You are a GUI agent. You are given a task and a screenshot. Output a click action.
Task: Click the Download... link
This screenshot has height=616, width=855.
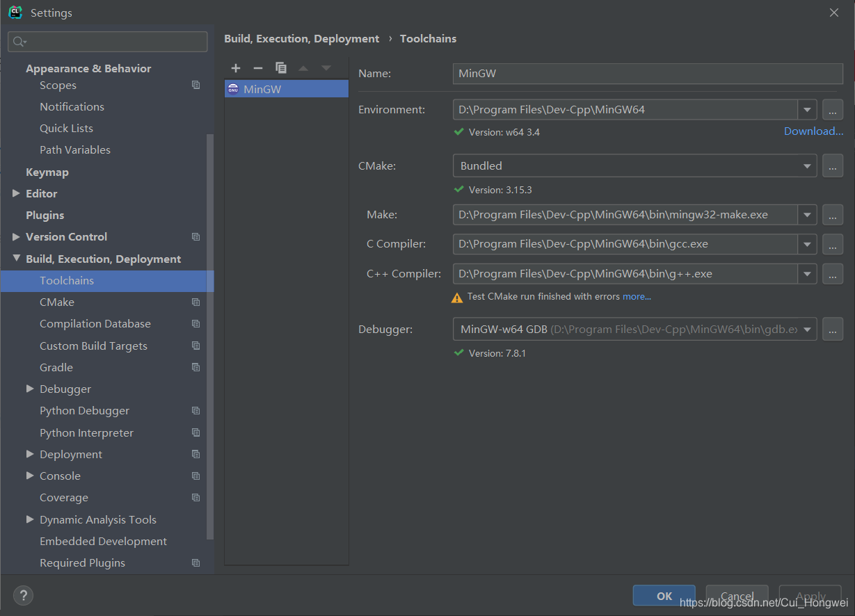point(813,131)
